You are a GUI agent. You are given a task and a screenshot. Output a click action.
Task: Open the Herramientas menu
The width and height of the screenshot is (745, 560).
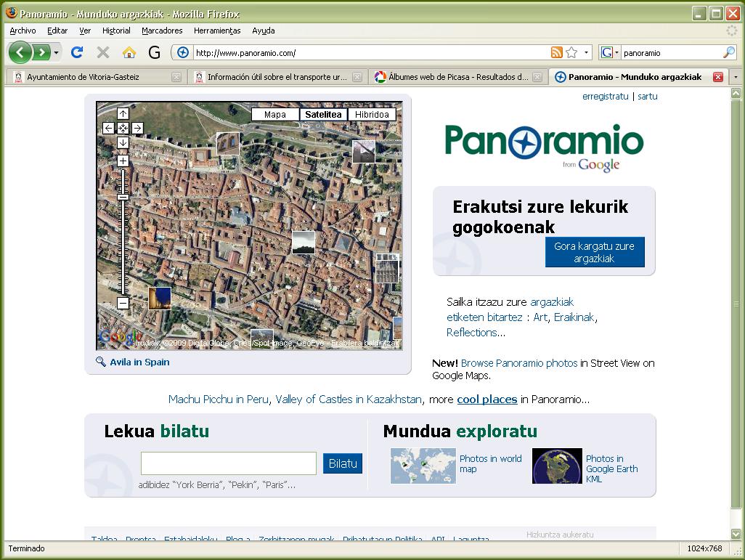(x=217, y=31)
